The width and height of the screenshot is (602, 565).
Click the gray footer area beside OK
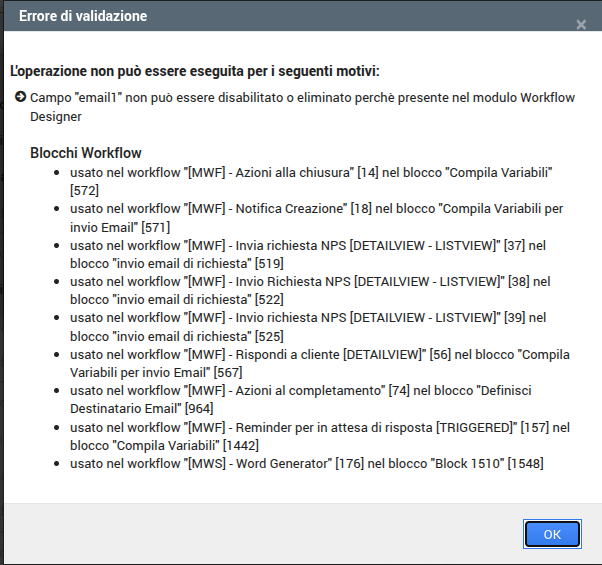[261, 534]
